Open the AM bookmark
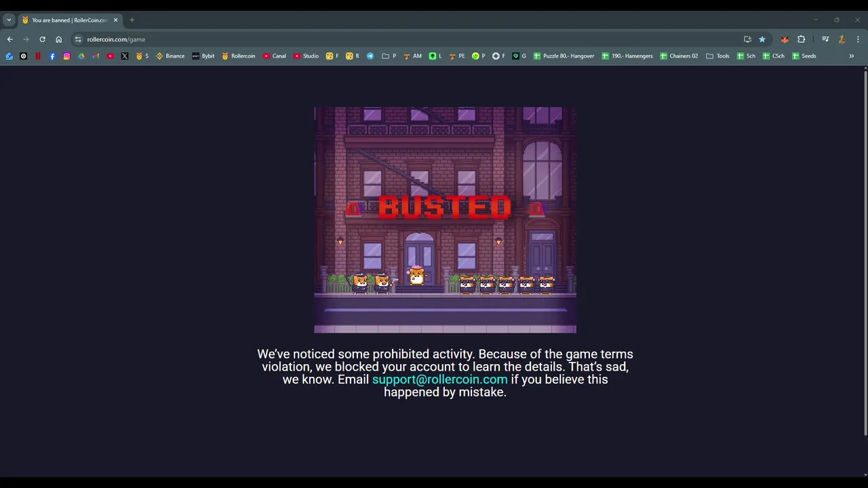Image resolution: width=868 pixels, height=488 pixels. (x=412, y=56)
